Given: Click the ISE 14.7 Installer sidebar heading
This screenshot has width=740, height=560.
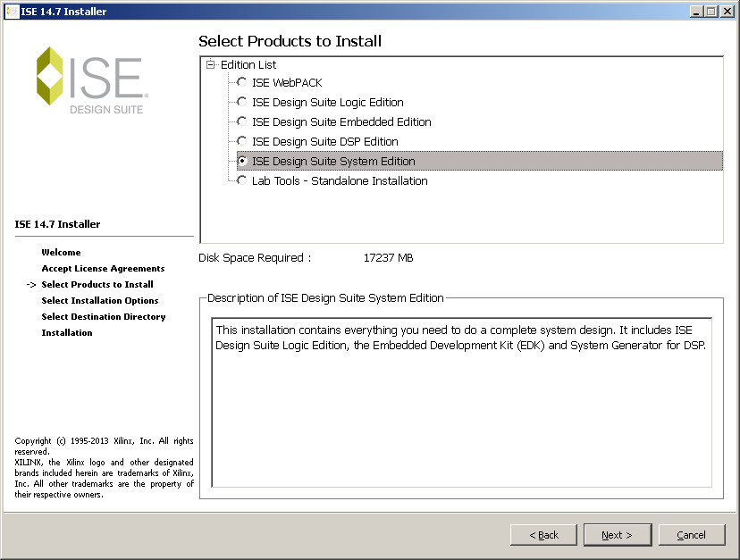Looking at the screenshot, I should pyautogui.click(x=57, y=224).
